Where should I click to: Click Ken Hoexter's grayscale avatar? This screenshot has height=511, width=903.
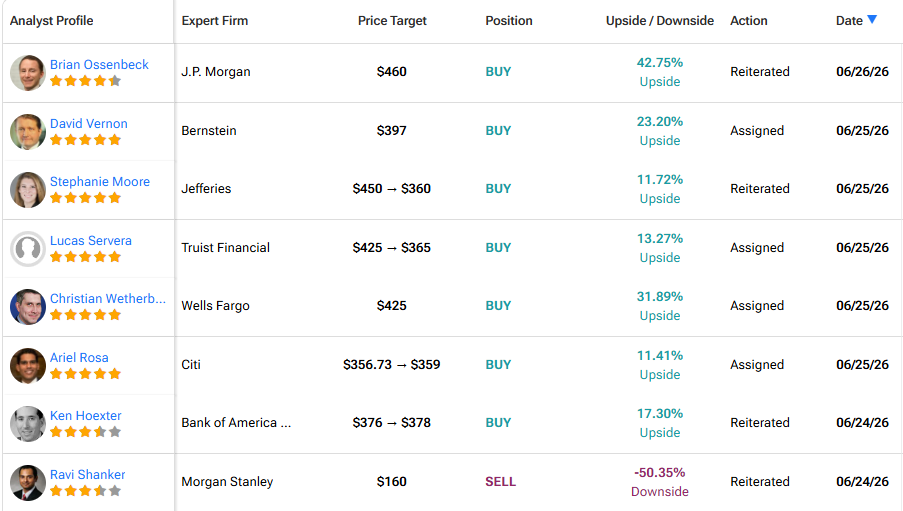pos(28,423)
